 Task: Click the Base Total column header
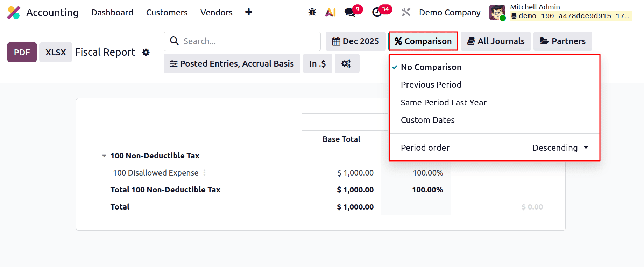pos(341,139)
